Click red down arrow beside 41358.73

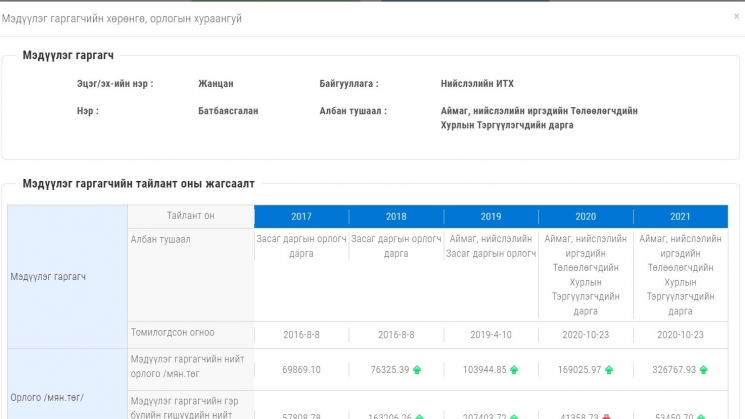pos(606,415)
